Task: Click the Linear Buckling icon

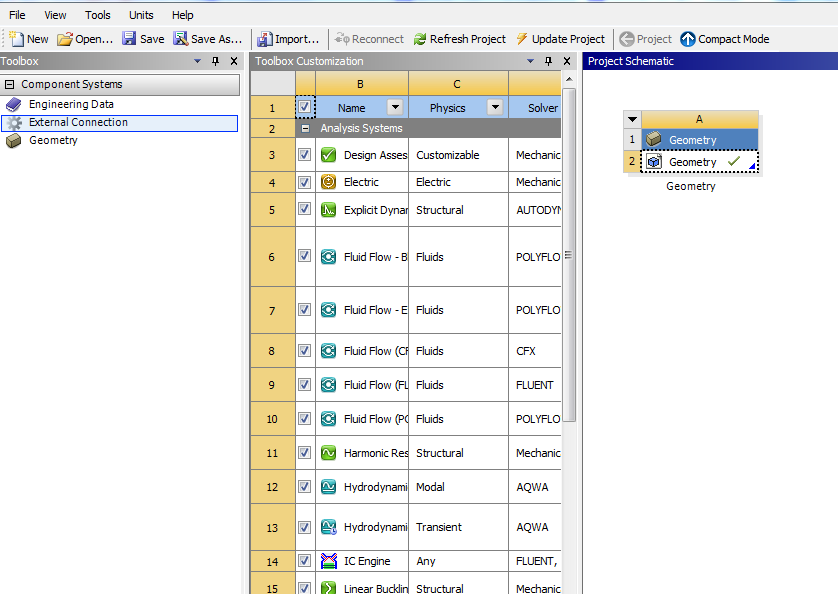Action: [x=328, y=588]
